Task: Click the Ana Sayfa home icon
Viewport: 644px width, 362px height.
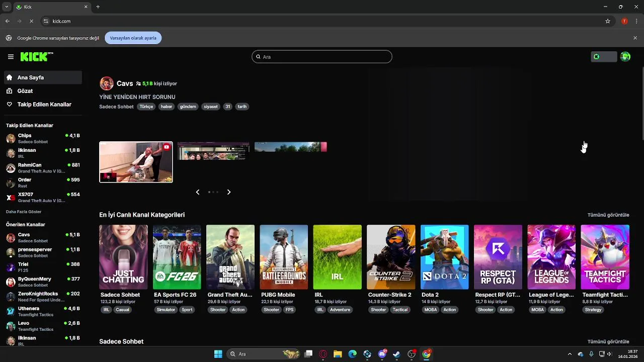Action: coord(10,77)
